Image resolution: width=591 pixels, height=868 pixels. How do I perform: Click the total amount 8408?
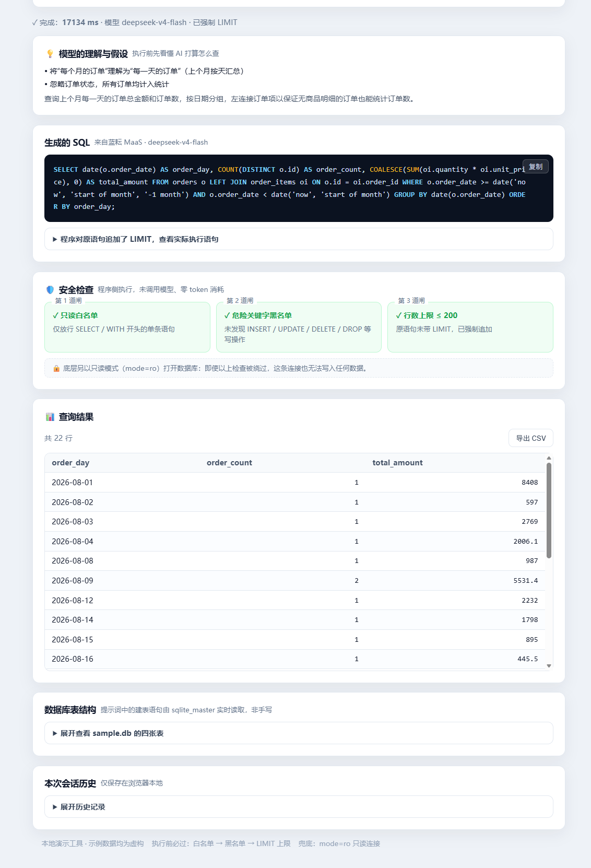pyautogui.click(x=529, y=483)
